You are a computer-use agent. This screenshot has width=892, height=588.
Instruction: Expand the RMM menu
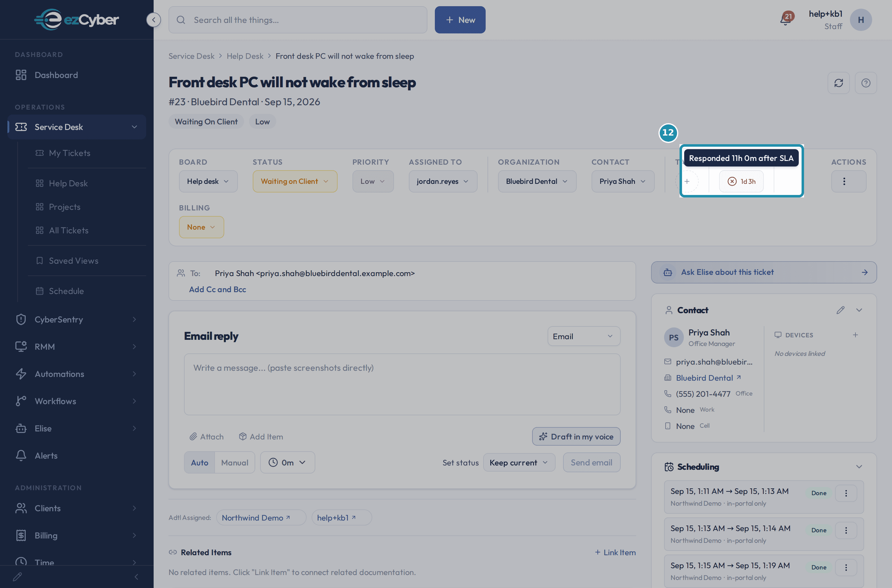(x=77, y=347)
